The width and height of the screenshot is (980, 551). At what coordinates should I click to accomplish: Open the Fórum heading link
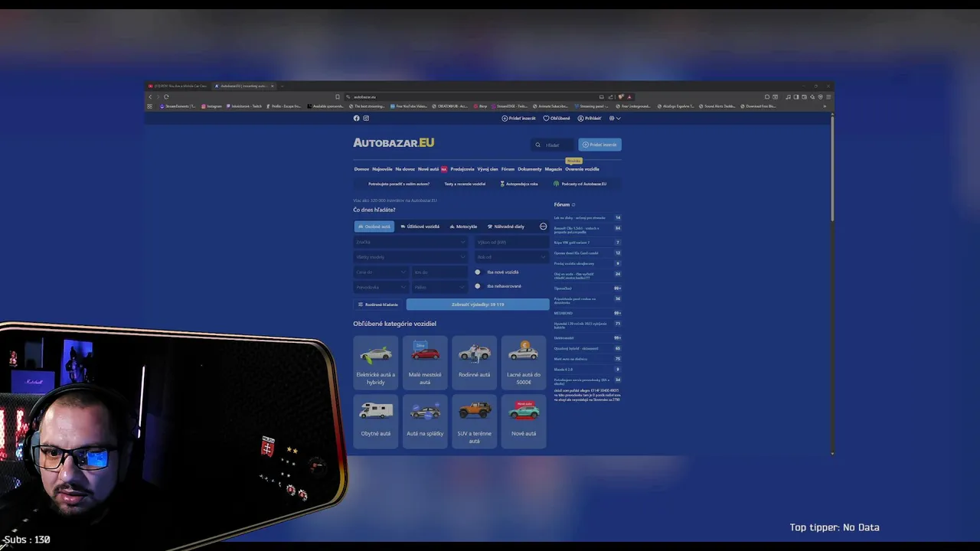[x=562, y=204]
